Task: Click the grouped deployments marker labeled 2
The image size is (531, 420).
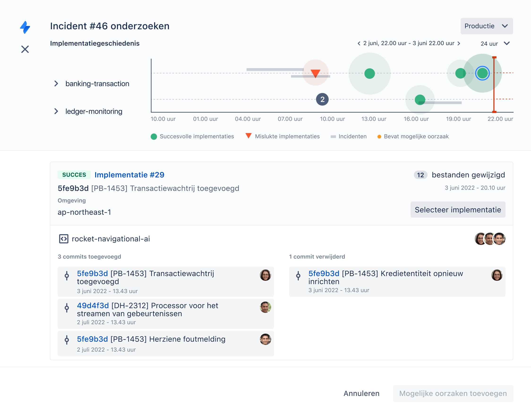Action: pos(322,99)
